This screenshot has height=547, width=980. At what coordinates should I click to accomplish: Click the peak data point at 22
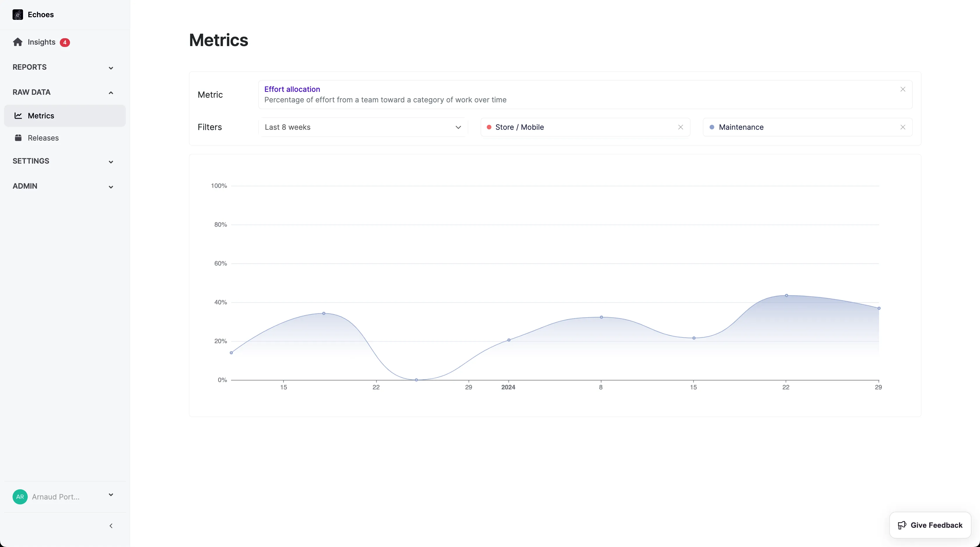[786, 295]
